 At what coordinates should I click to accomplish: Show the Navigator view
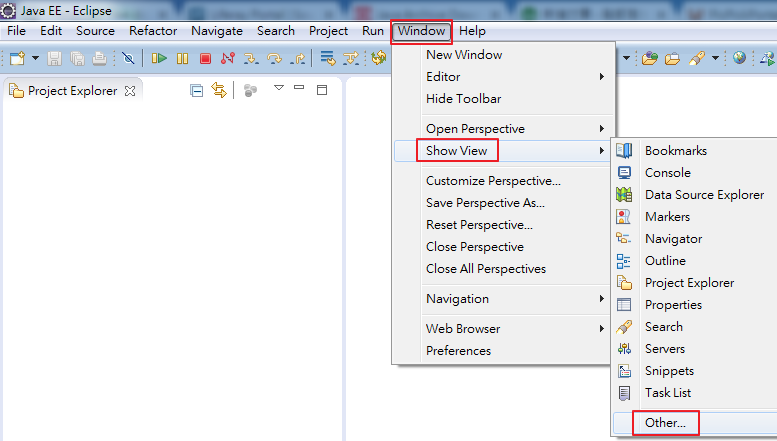coord(695,239)
